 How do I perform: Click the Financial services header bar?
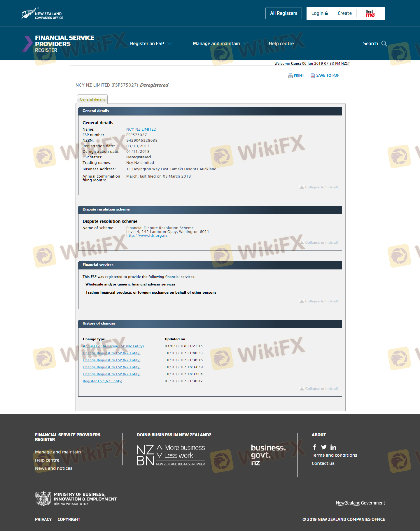[x=210, y=265]
